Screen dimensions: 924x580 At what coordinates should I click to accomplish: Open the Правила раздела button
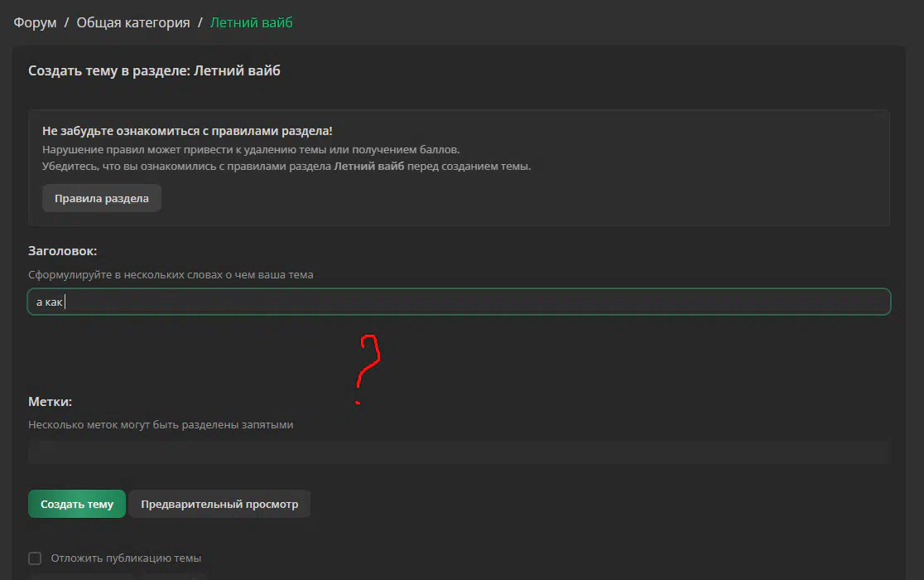101,199
